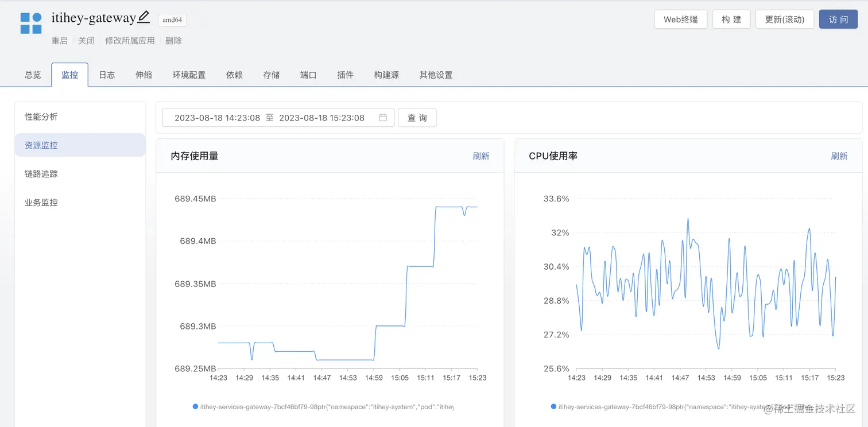Open 业务监控 in the sidebar
The image size is (868, 427).
point(80,203)
